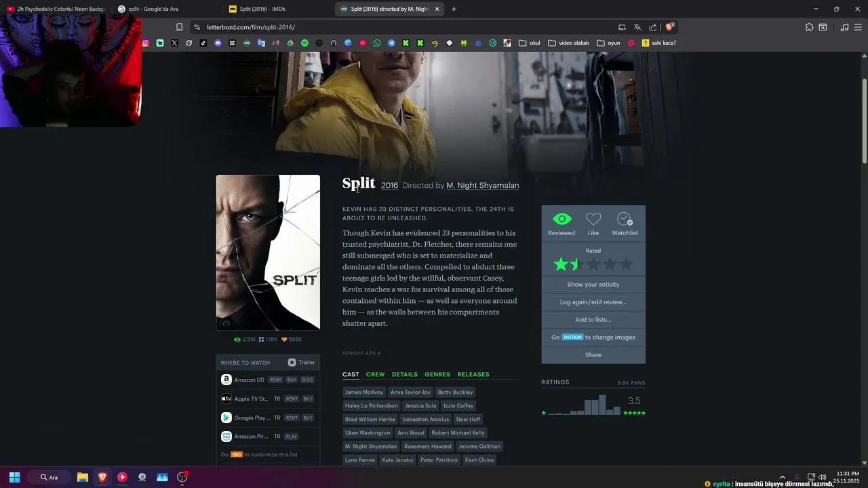The image size is (868, 488).
Task: Open Apple TV Store service icon
Action: pos(226,399)
